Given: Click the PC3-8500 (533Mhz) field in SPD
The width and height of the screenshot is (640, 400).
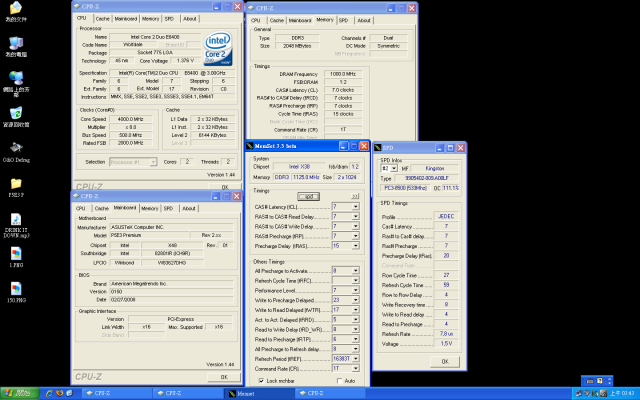Looking at the screenshot, I should coord(406,188).
